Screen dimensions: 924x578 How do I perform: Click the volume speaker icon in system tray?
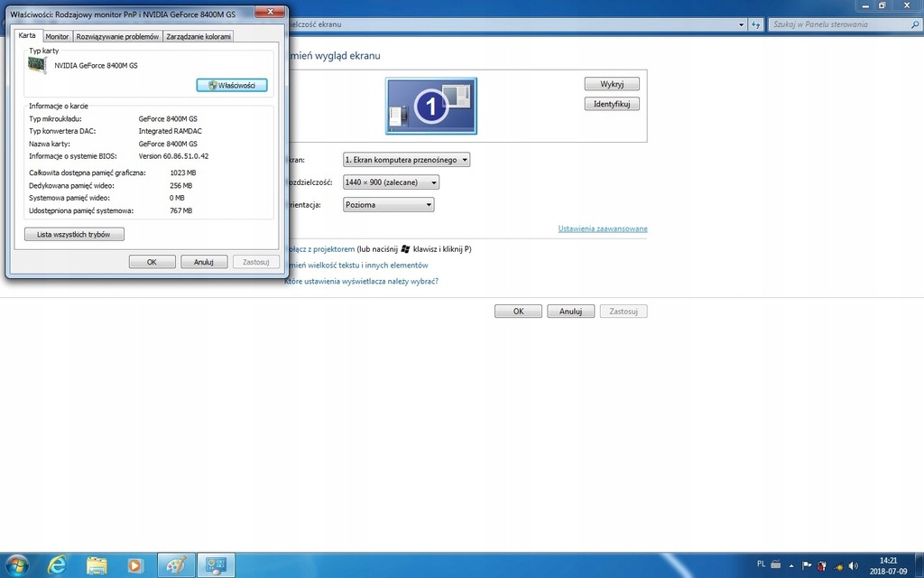[x=853, y=565]
